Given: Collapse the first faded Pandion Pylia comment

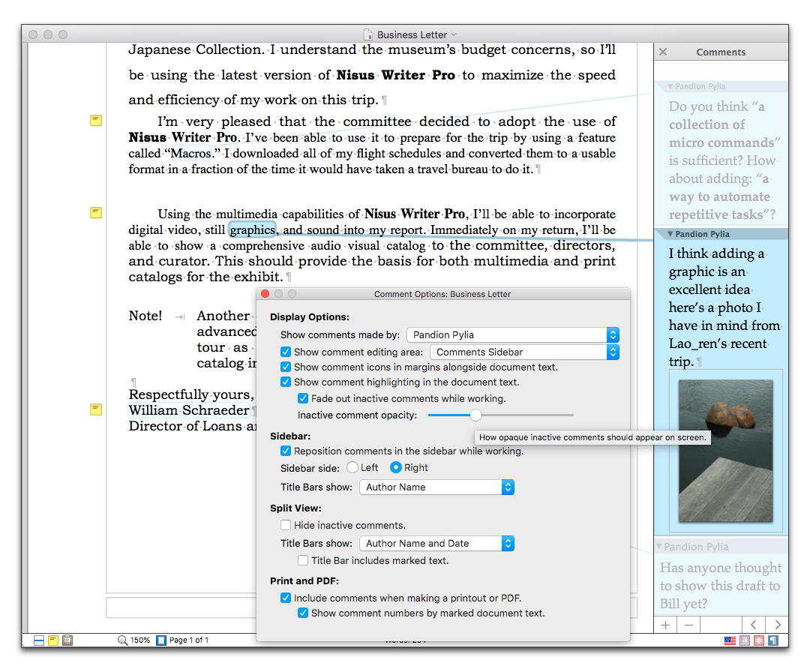Looking at the screenshot, I should coord(670,86).
